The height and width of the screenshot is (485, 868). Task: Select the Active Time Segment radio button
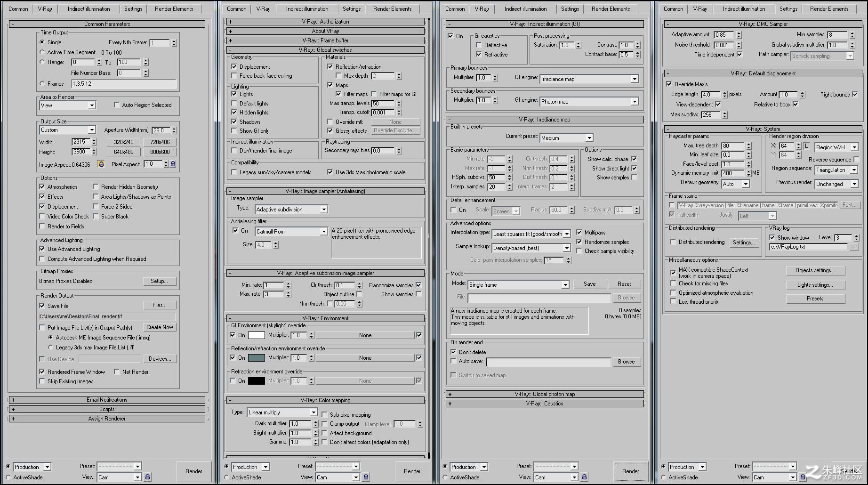point(42,52)
